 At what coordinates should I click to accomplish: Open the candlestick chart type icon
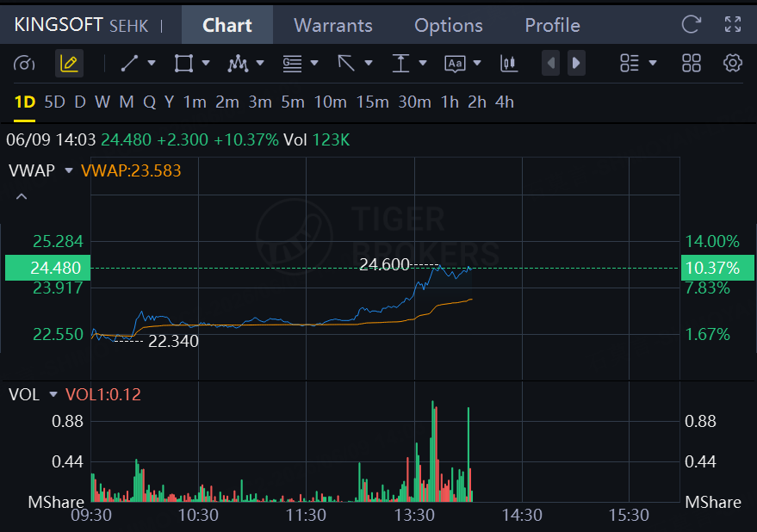(x=509, y=63)
